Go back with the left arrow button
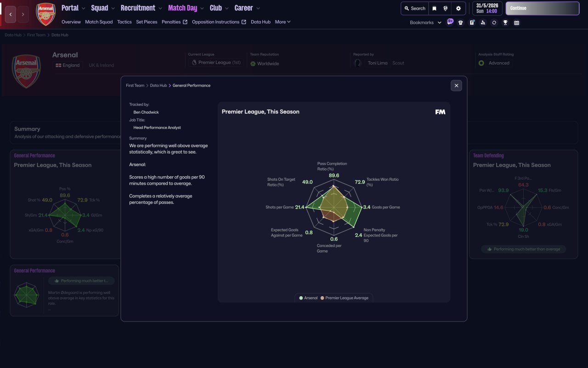This screenshot has width=588, height=368. click(11, 15)
